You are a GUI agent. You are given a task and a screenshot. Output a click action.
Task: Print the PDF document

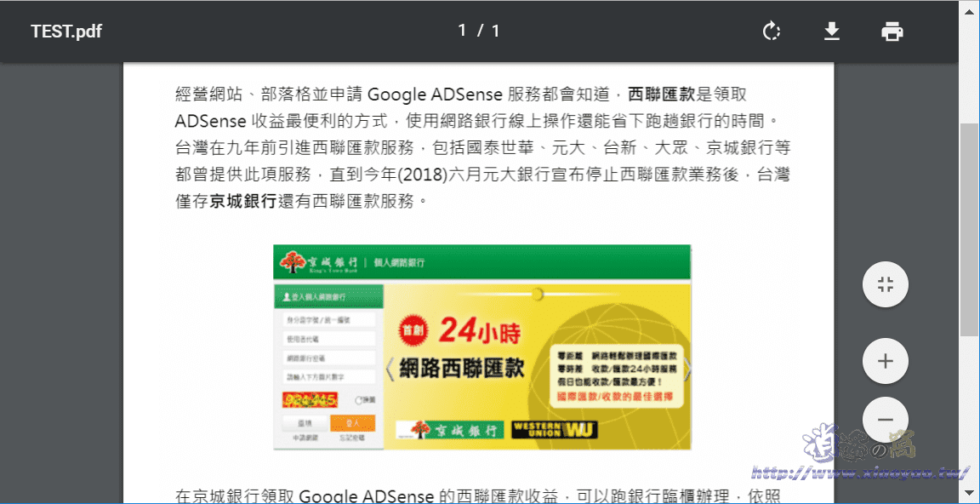[892, 31]
